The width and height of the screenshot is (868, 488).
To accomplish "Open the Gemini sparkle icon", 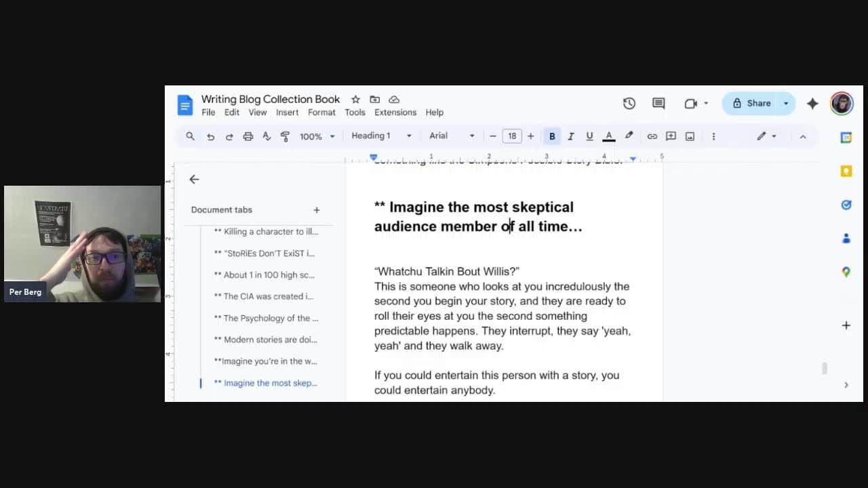I will coord(812,104).
